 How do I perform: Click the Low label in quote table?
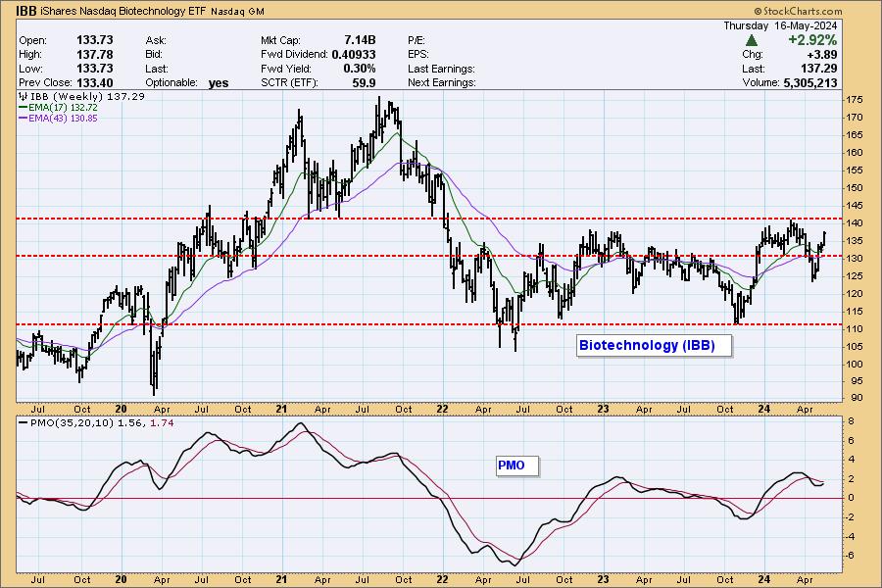click(x=30, y=69)
